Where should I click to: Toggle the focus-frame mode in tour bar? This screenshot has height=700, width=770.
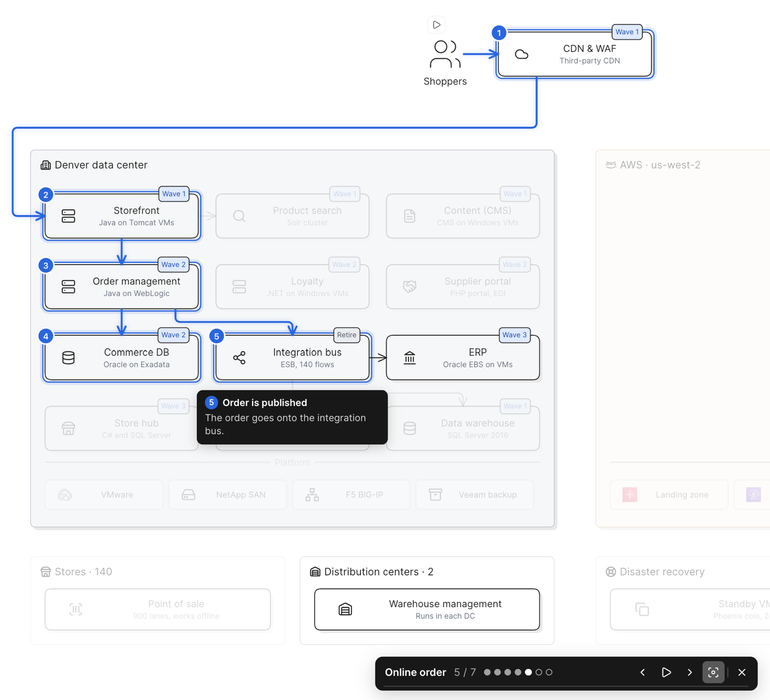click(x=713, y=672)
